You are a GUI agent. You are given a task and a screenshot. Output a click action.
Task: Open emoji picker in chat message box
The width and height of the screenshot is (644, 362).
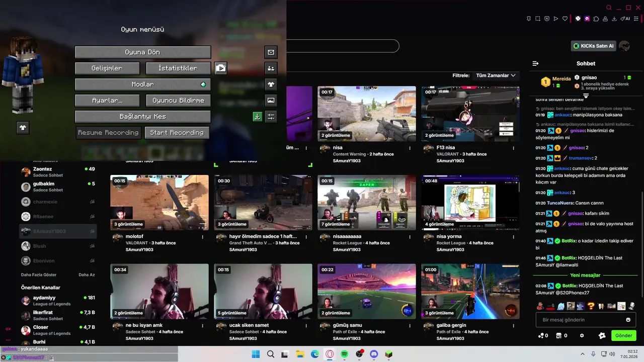(x=628, y=320)
